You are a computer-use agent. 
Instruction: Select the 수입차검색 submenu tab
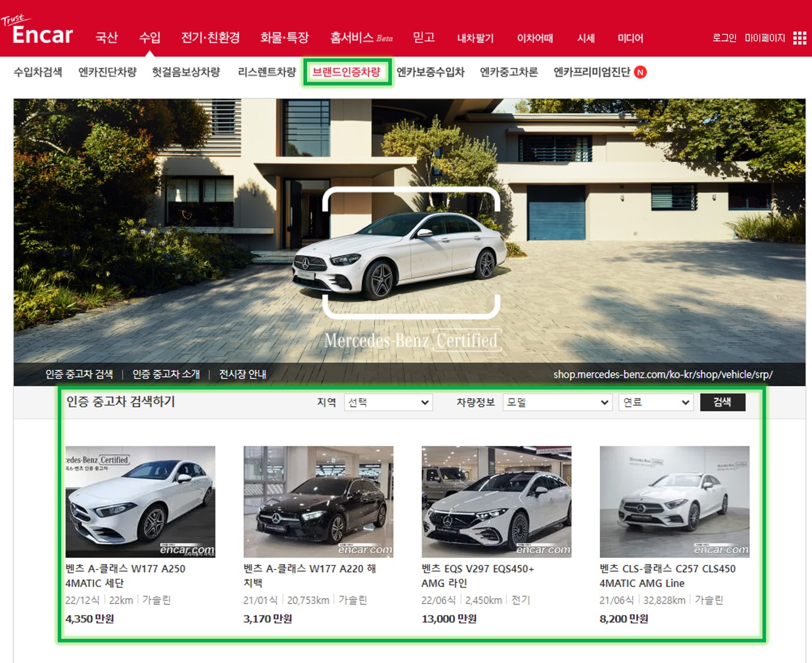tap(38, 72)
